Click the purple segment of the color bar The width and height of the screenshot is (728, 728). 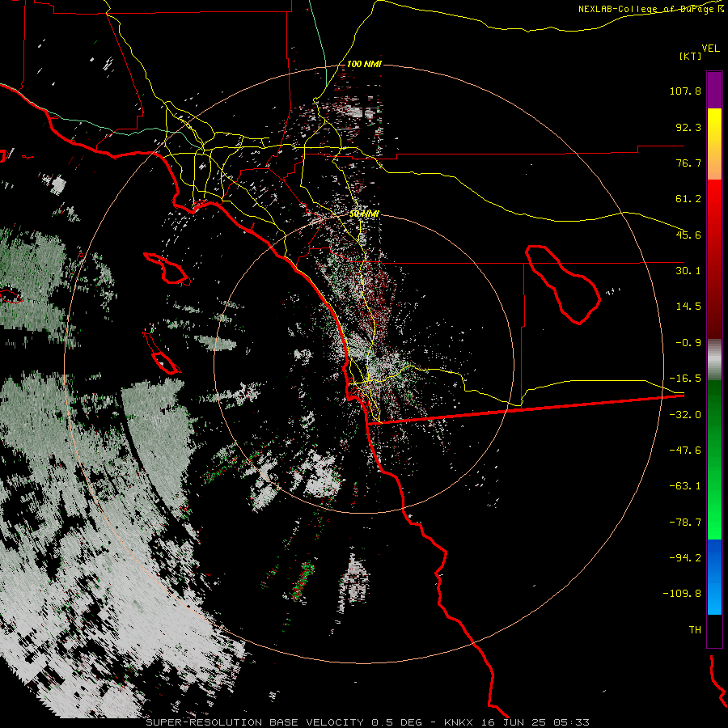714,90
